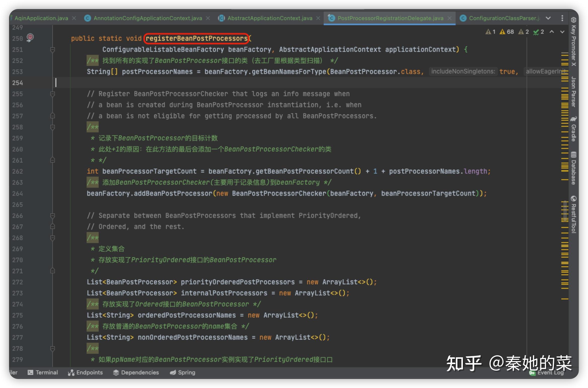Open the Event Log panel
Screen dimensions: 588x388
550,373
